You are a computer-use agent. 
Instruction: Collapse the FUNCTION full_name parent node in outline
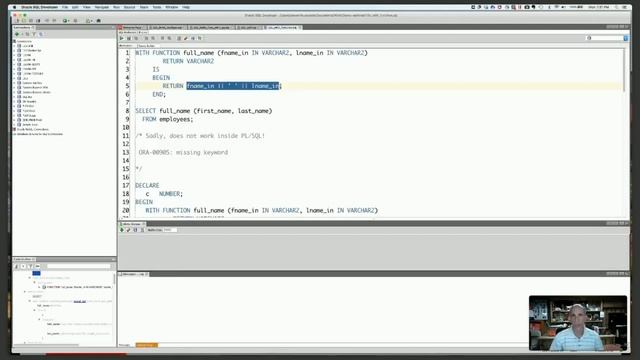[x=35, y=282]
